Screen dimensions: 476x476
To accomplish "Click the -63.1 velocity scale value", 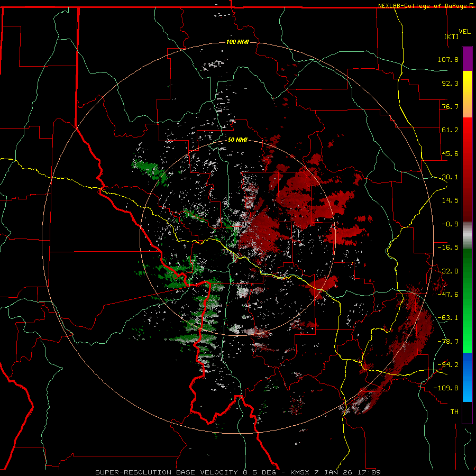I will click(448, 318).
